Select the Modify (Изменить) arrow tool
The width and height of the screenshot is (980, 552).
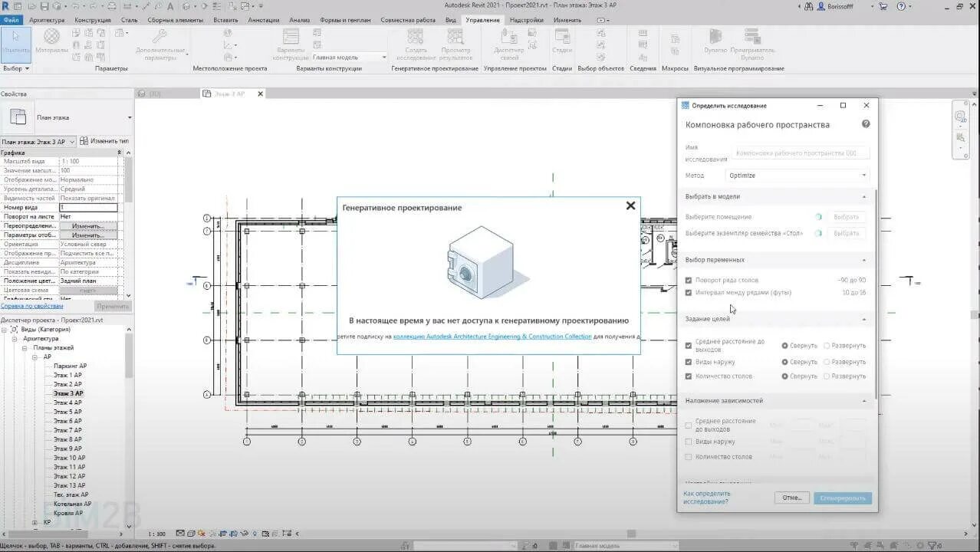pos(15,37)
